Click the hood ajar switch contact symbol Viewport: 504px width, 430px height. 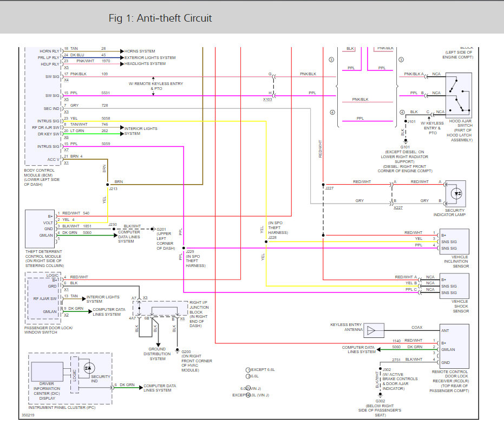(x=459, y=95)
